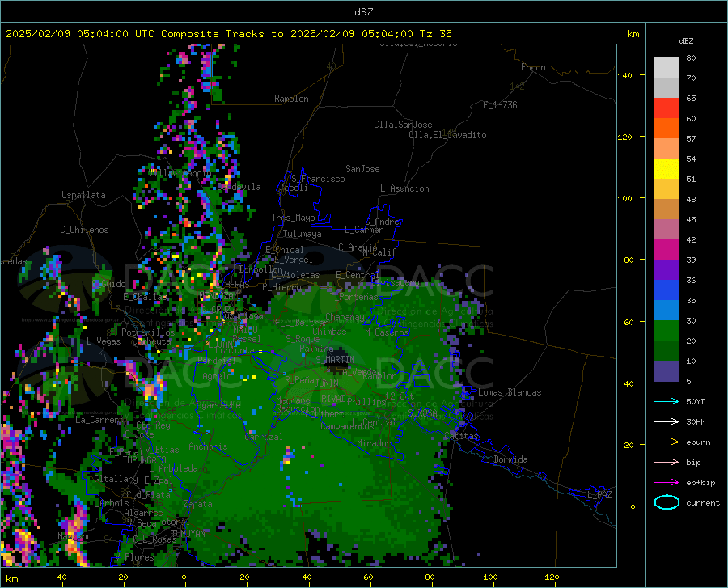
Task: Click the yellow eburn arrow in legend
Action: tap(667, 442)
